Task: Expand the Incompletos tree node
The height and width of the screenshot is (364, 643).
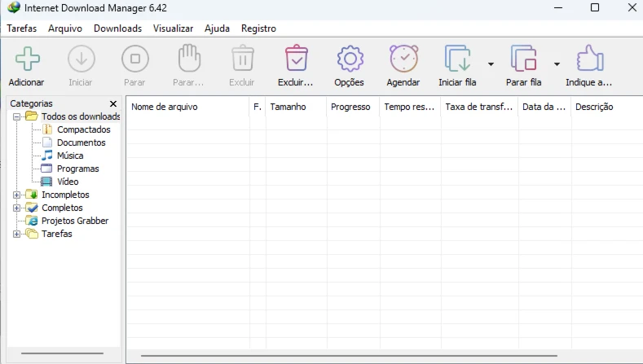Action: 17,195
